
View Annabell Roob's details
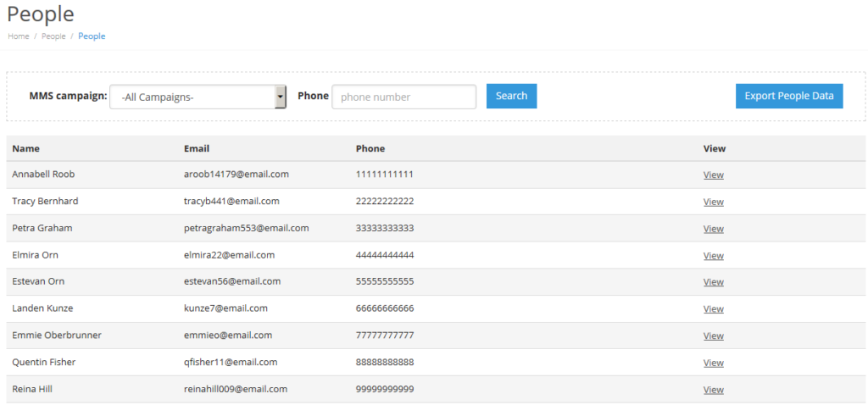[x=713, y=175]
